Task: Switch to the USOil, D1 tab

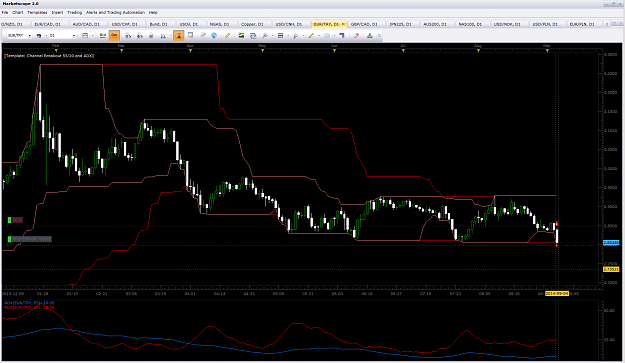Action: 189,24
